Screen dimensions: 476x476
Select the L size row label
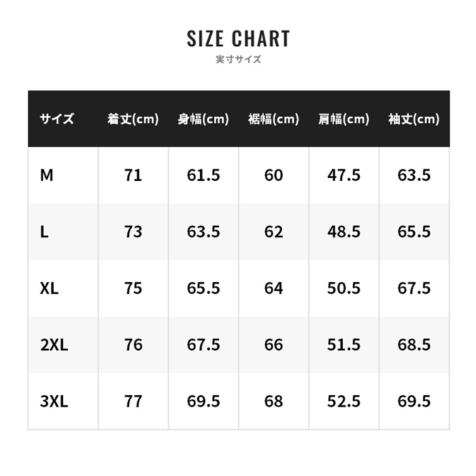pyautogui.click(x=44, y=232)
